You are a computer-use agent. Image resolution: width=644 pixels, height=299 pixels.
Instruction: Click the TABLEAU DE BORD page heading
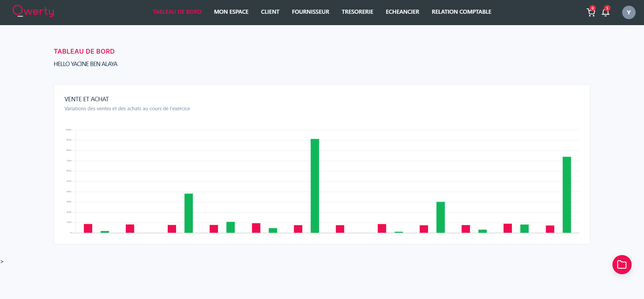(84, 51)
